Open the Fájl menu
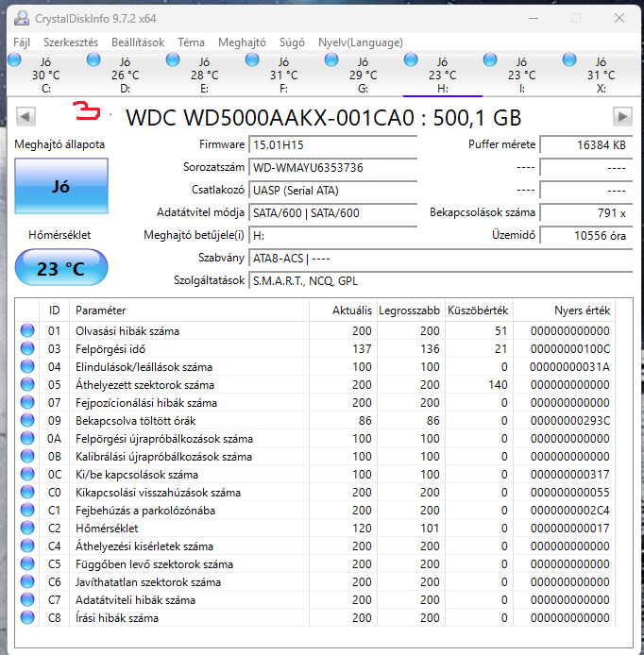The height and width of the screenshot is (655, 644). [x=22, y=42]
